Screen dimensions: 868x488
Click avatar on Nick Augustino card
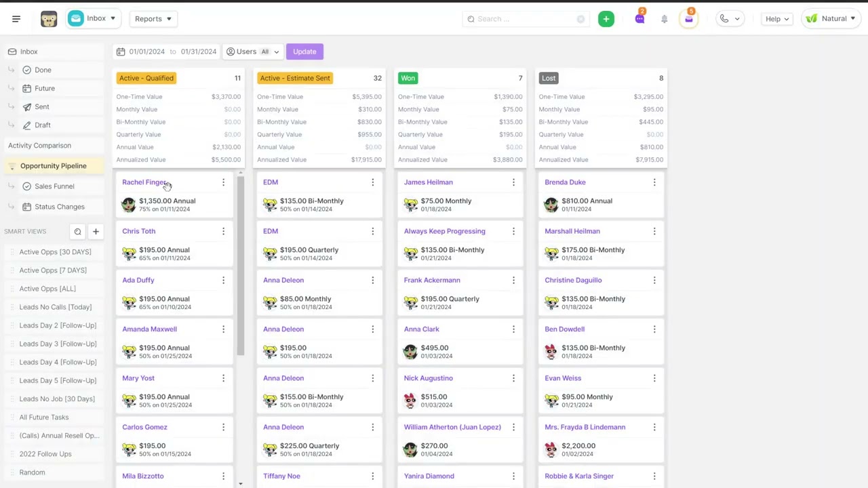[410, 401]
